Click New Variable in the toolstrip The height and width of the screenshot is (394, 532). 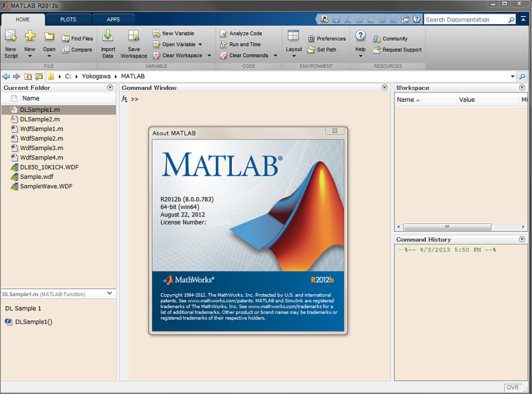click(x=174, y=34)
